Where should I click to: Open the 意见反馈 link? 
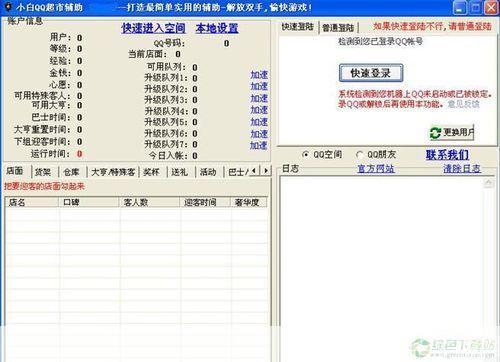464,104
